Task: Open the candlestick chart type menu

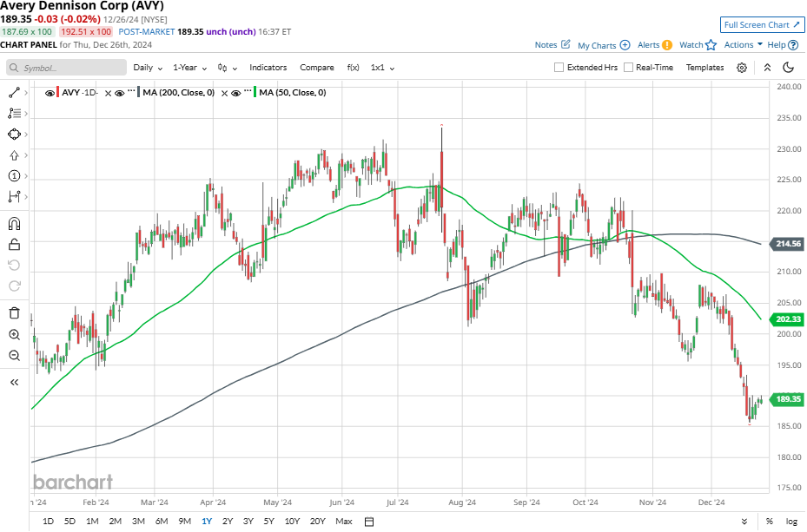Action: click(x=227, y=68)
